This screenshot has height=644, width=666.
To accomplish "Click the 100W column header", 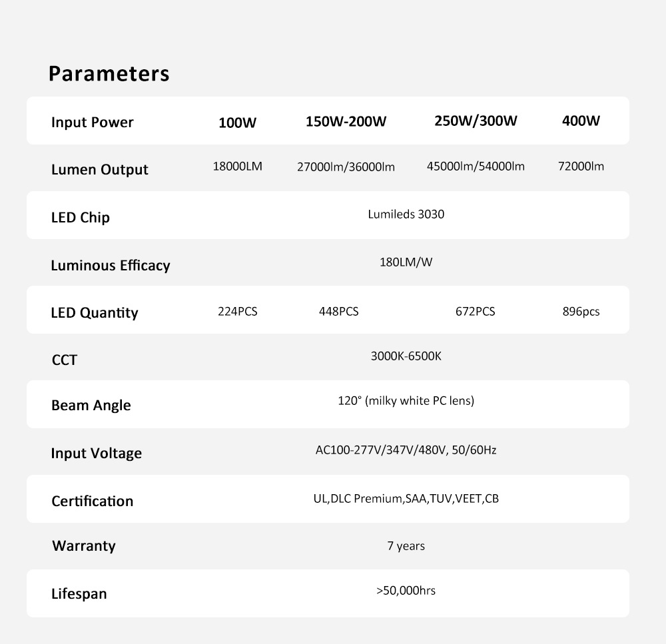I will [237, 123].
